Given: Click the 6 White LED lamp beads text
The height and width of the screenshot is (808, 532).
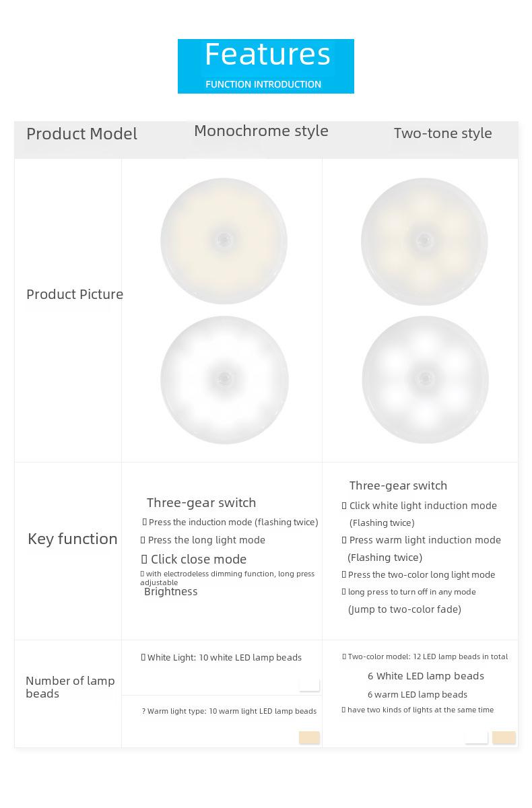Looking at the screenshot, I should click(426, 676).
